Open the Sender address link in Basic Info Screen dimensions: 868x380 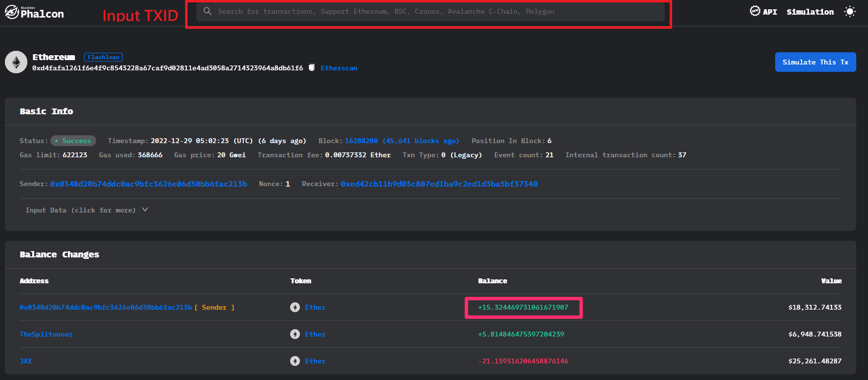pos(148,184)
